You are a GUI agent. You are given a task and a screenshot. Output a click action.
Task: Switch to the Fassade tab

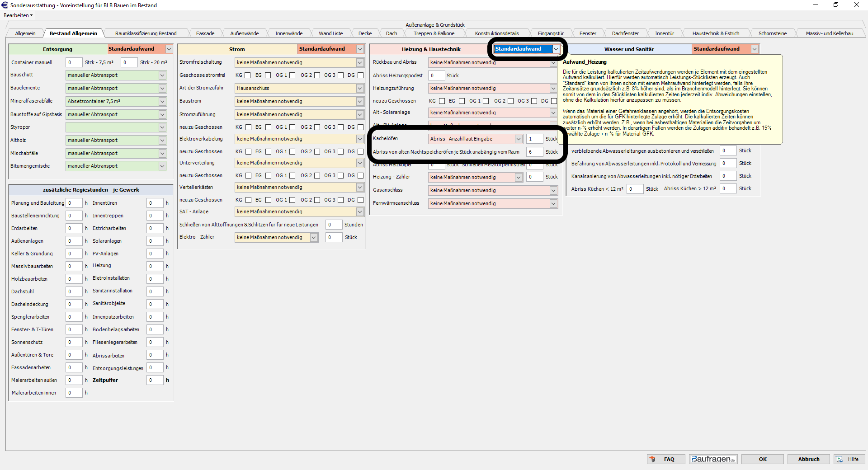(x=205, y=33)
